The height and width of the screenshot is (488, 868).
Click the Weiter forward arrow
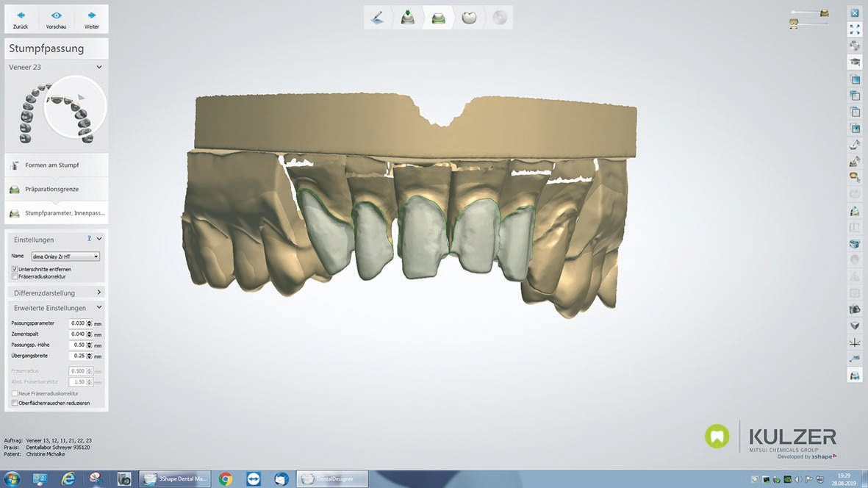tap(91, 15)
